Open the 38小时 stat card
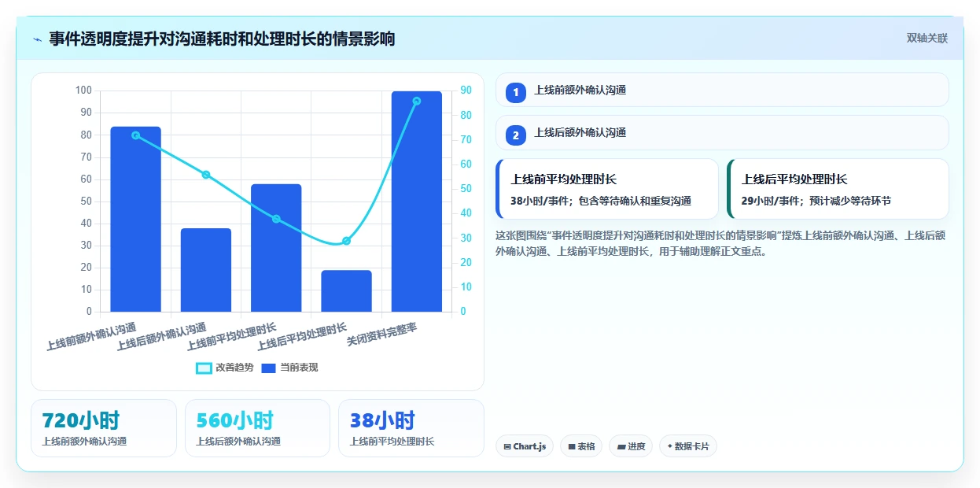This screenshot has height=488, width=980. [411, 428]
